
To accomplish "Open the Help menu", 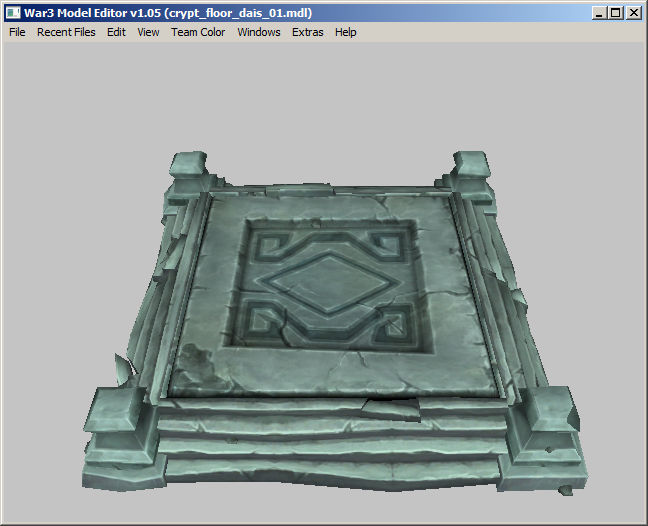I will (x=345, y=32).
